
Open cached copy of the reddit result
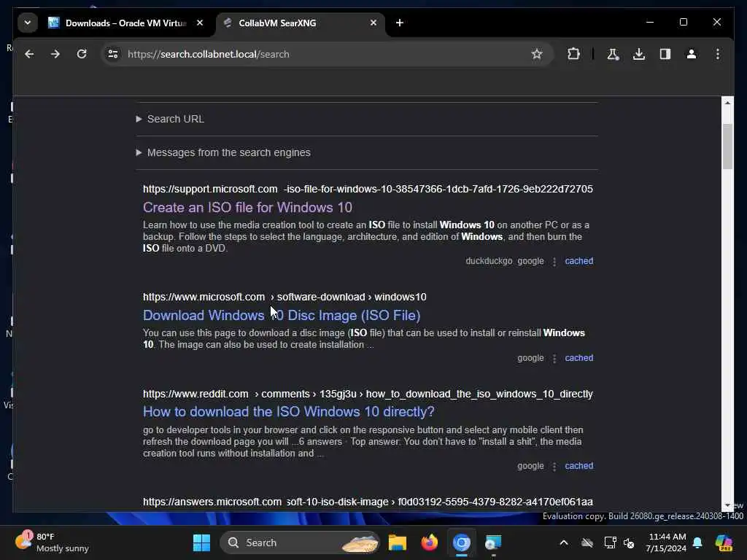578,466
